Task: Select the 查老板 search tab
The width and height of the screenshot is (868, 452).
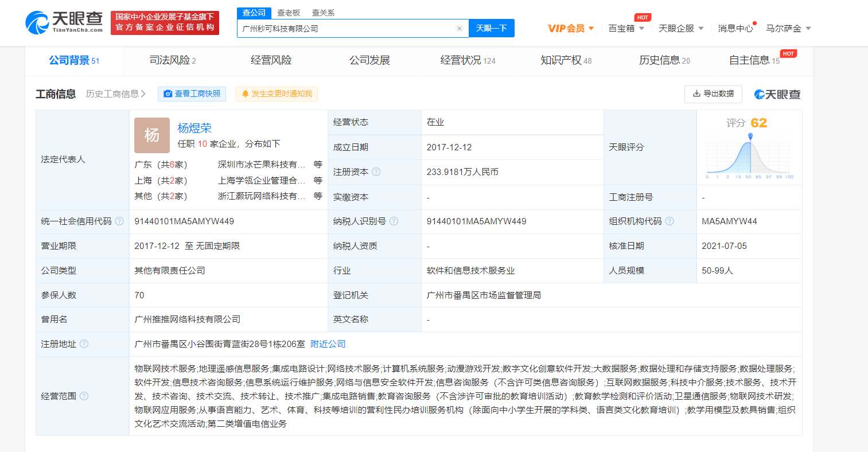Action: (289, 13)
